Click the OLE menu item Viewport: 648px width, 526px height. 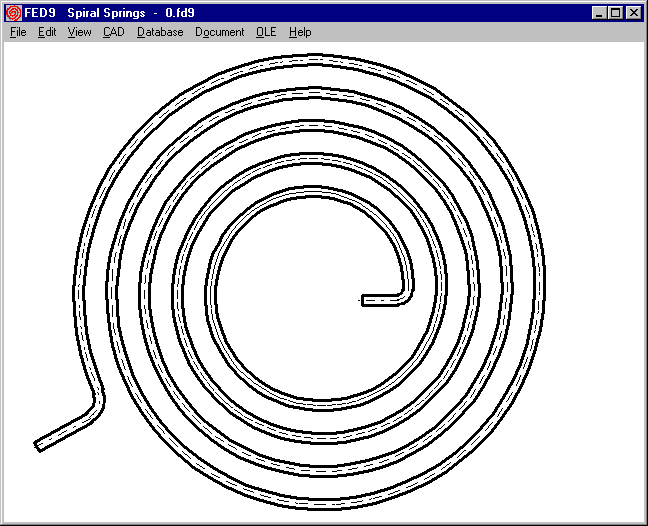click(x=266, y=32)
